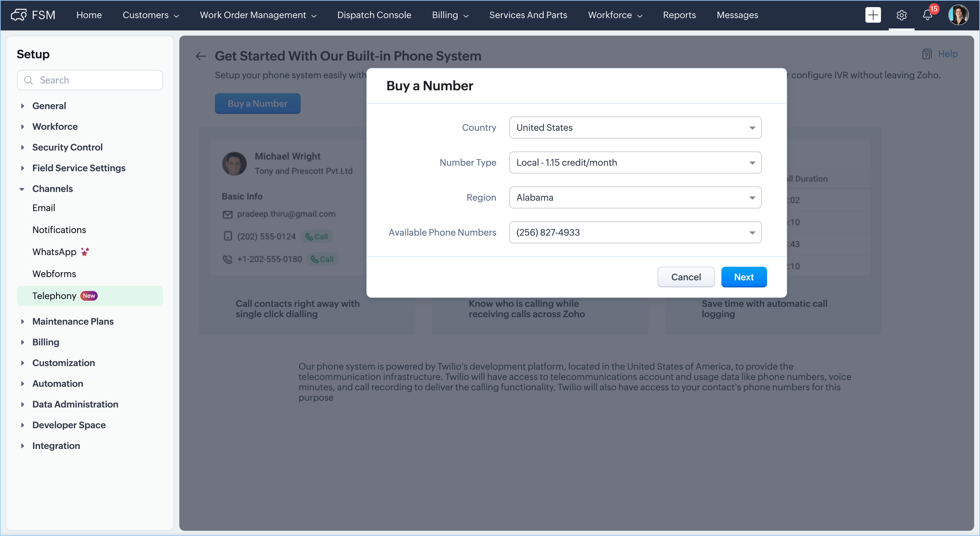980x536 pixels.
Task: Open the notifications bell icon
Action: click(927, 15)
